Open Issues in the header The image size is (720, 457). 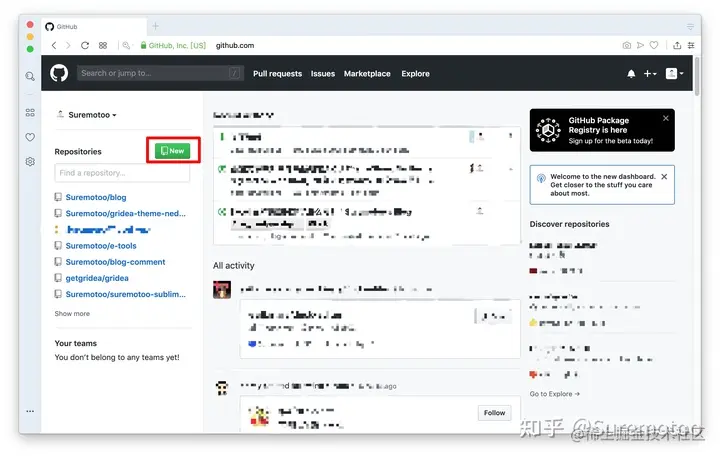(x=323, y=73)
